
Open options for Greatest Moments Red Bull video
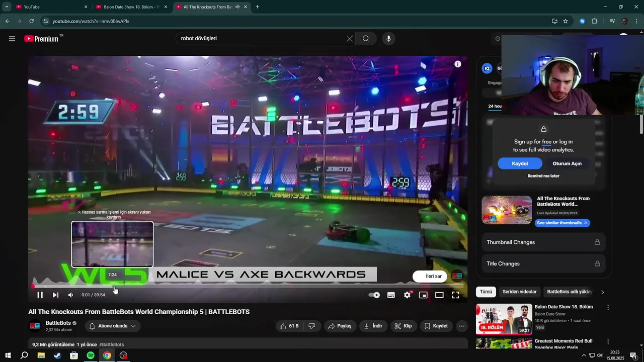point(608,342)
